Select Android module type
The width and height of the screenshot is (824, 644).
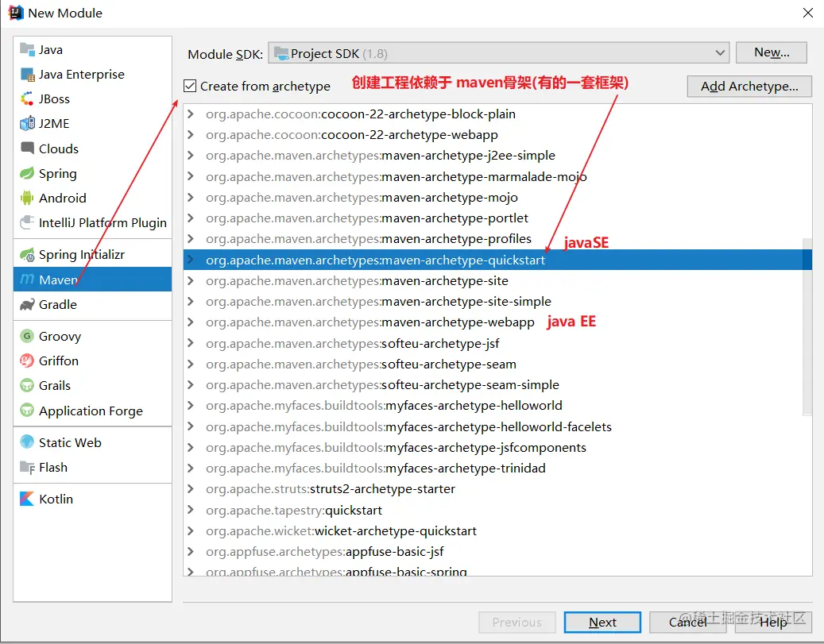[x=92, y=198]
